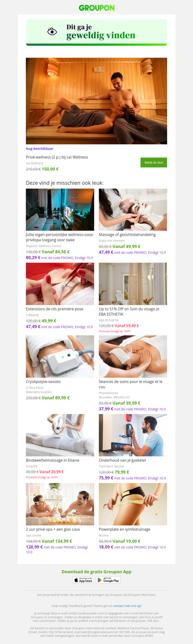The width and height of the screenshot is (193, 644).
Task: Open the 'contact met ons op!' link
Action: pyautogui.click(x=127, y=605)
